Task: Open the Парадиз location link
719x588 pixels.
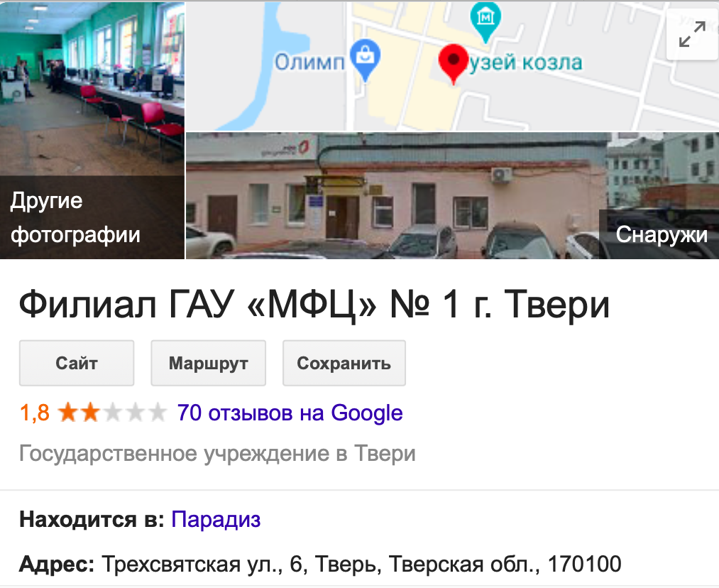Action: click(216, 520)
